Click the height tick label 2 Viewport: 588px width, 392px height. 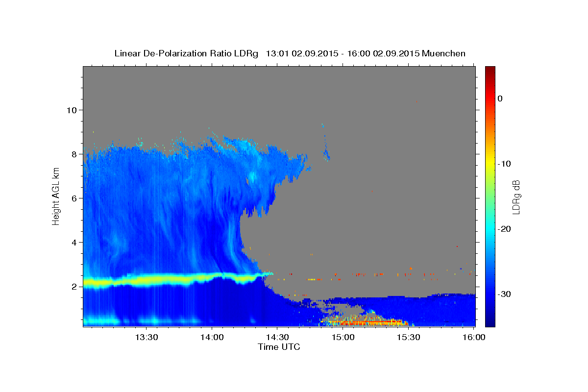(x=74, y=287)
